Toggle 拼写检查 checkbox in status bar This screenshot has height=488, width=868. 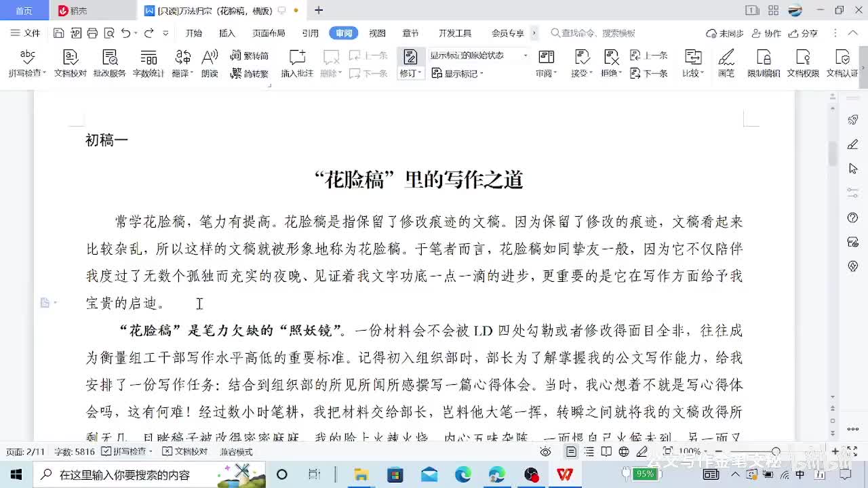(127, 451)
